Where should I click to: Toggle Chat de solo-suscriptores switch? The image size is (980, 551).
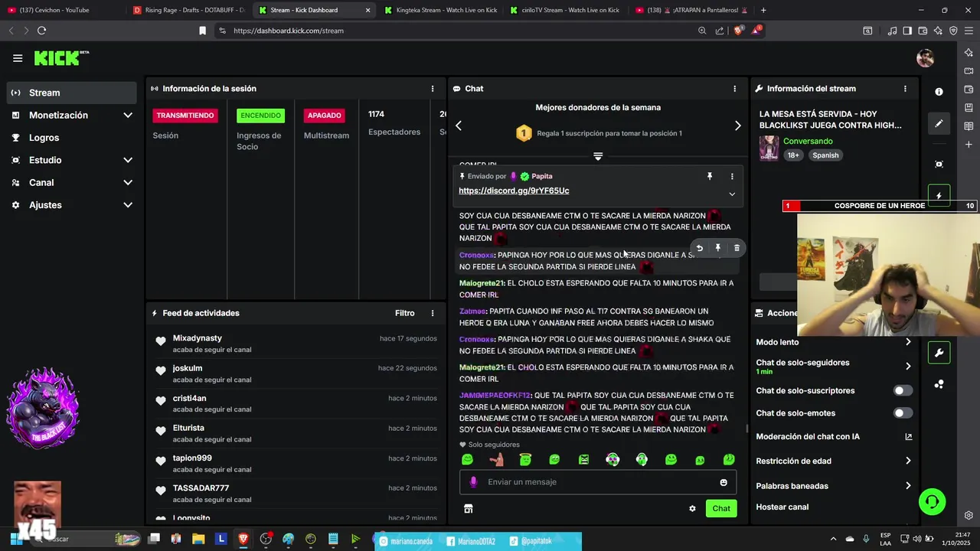[x=903, y=391]
